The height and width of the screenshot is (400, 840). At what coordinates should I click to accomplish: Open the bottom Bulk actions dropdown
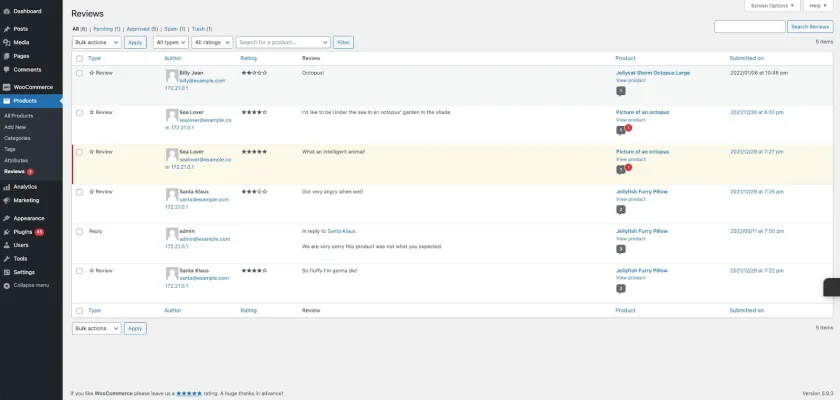point(96,328)
